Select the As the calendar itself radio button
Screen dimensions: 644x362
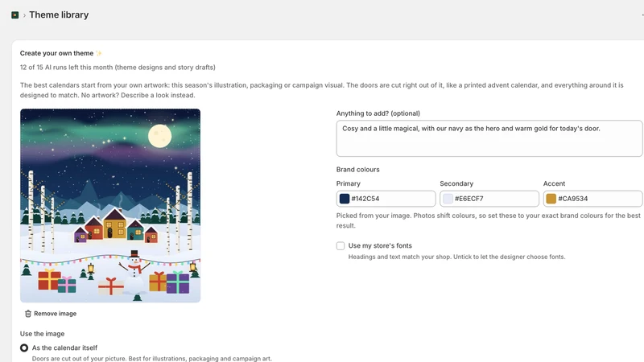(24, 348)
